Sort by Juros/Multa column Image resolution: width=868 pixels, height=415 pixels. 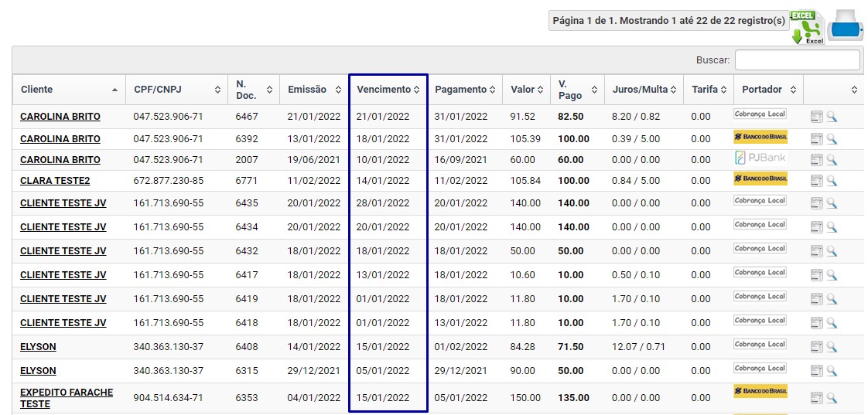click(644, 90)
